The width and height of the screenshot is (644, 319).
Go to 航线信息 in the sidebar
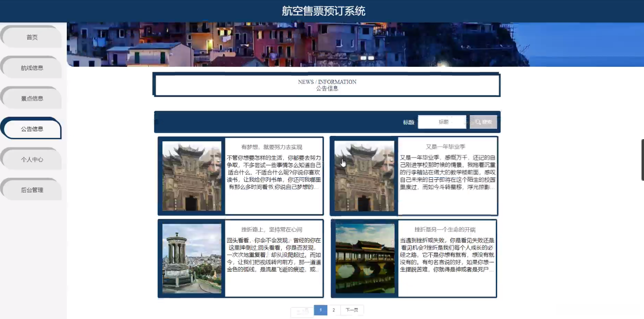[32, 68]
